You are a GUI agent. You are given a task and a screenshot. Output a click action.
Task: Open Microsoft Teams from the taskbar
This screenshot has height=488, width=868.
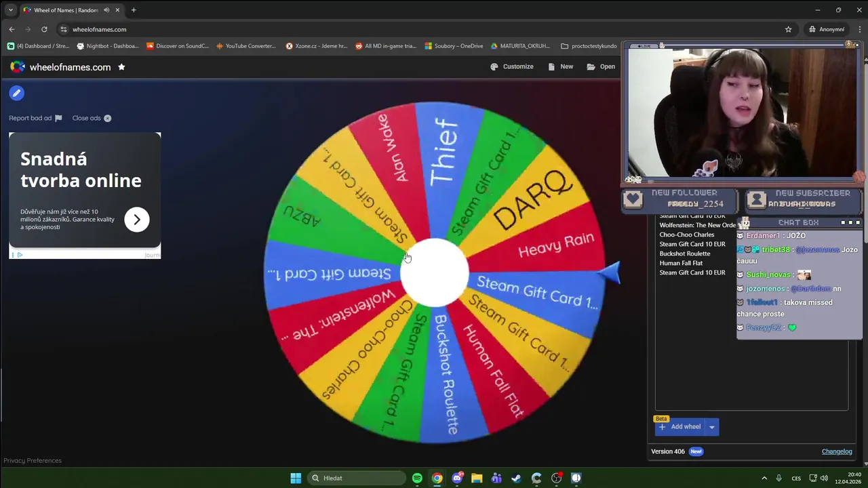pyautogui.click(x=496, y=478)
